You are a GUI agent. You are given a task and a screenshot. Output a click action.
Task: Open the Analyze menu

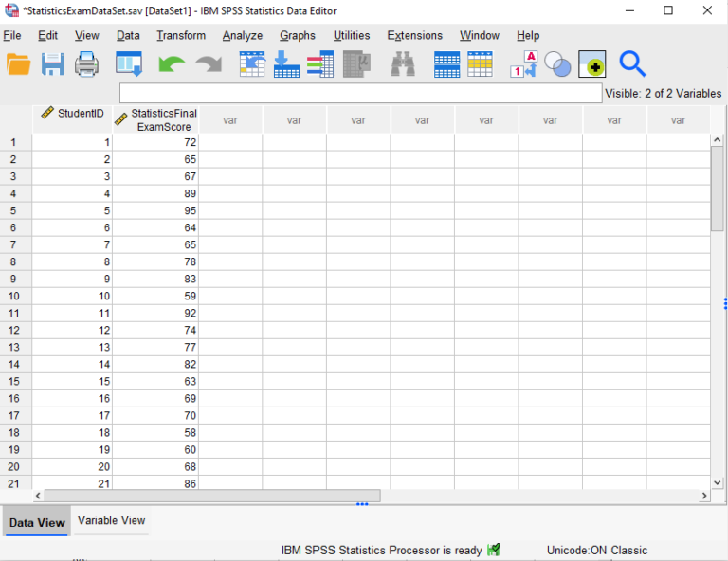tap(243, 36)
